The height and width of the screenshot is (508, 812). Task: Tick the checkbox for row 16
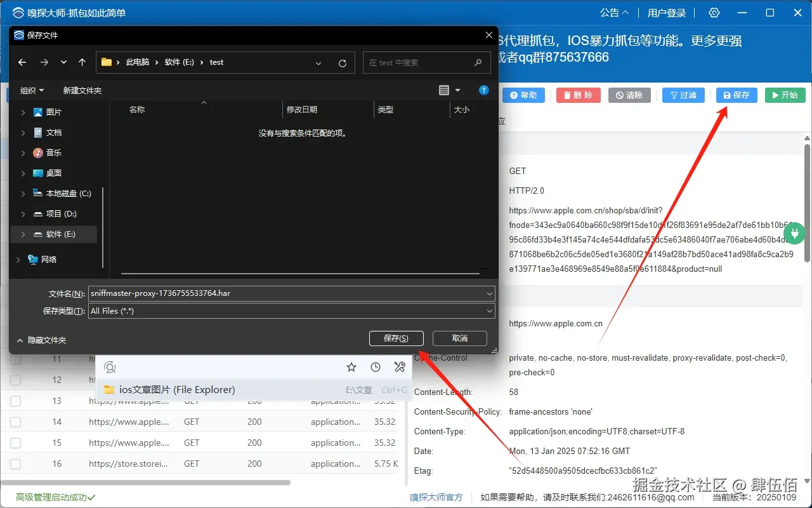[x=15, y=464]
